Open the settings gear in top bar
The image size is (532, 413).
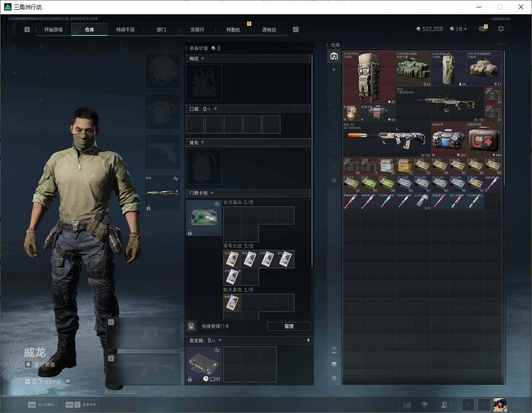coord(501,29)
